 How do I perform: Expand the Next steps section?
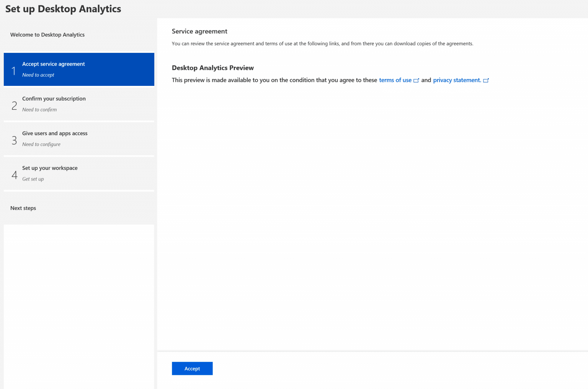click(23, 208)
